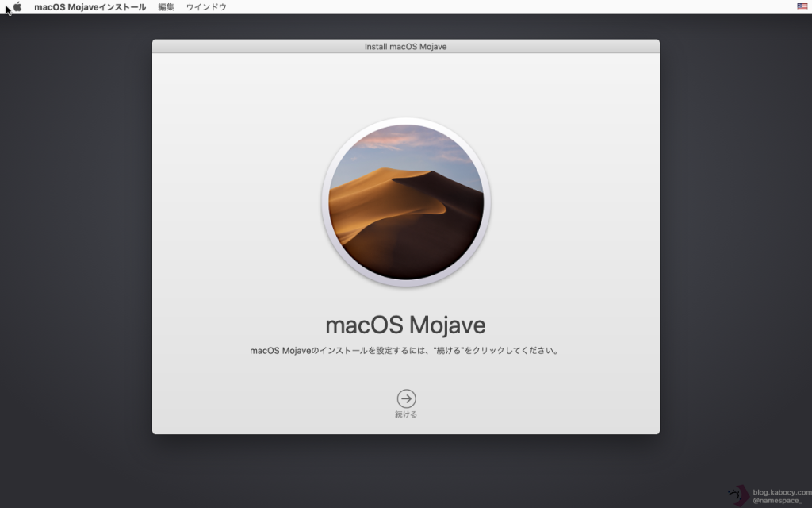Click the blog.kabocy.com watermark text
812x508 pixels.
click(x=782, y=491)
